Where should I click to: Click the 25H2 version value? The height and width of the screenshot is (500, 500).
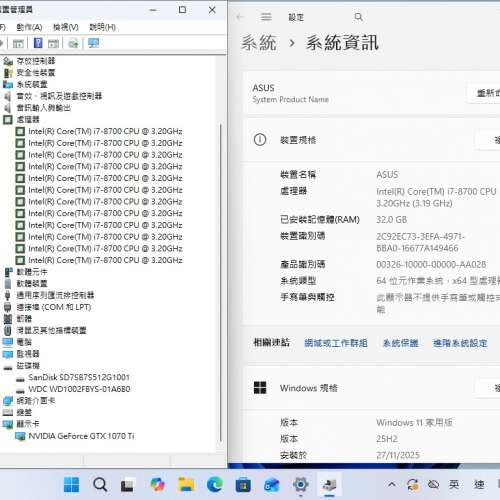387,439
